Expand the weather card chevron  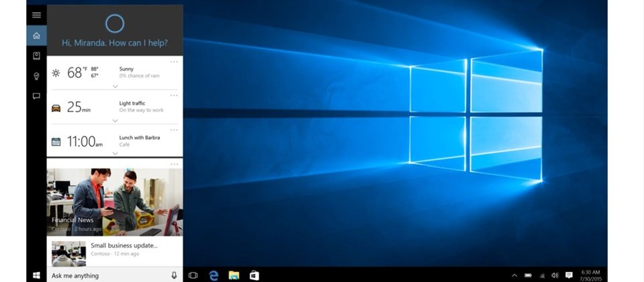[x=115, y=87]
